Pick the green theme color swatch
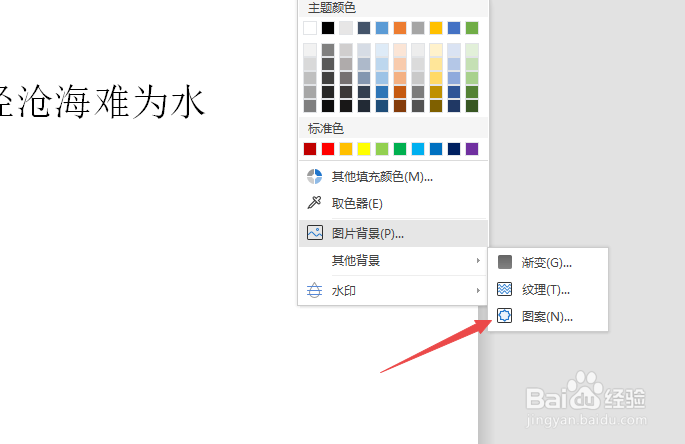Screen dimensions: 685x444 (x=472, y=28)
